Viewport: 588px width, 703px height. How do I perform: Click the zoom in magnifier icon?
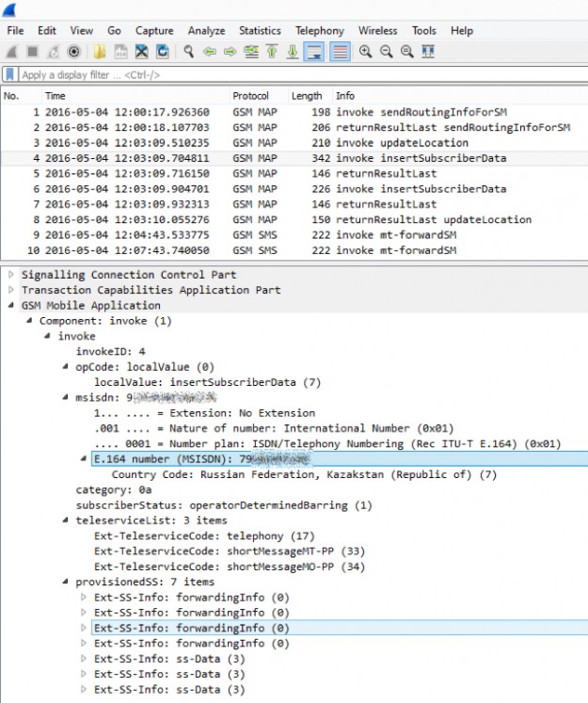coord(365,52)
